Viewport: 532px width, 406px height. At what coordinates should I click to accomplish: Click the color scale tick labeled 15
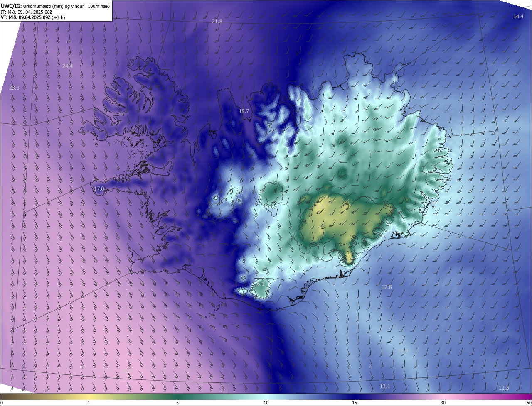coord(355,403)
